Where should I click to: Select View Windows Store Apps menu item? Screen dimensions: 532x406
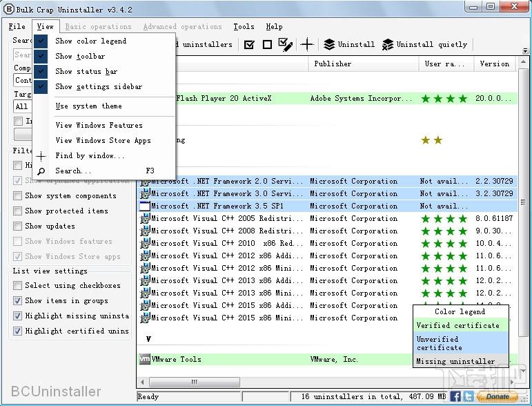click(x=104, y=141)
